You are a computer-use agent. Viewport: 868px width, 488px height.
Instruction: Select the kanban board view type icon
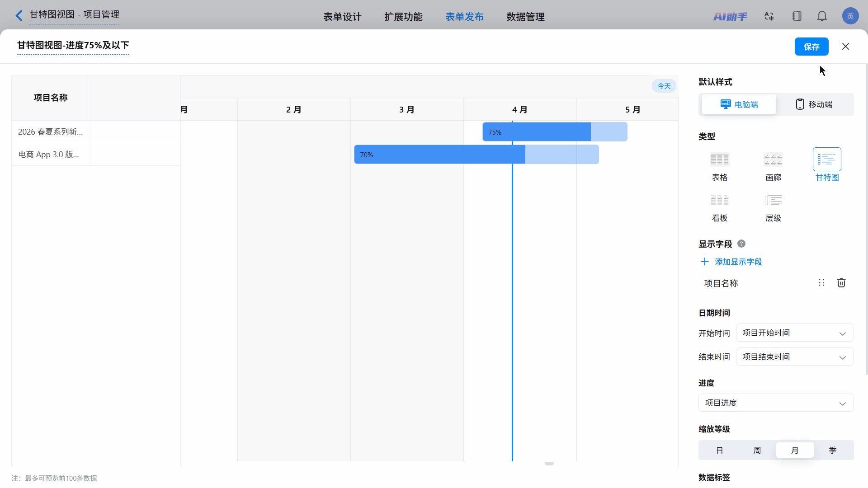pyautogui.click(x=719, y=200)
